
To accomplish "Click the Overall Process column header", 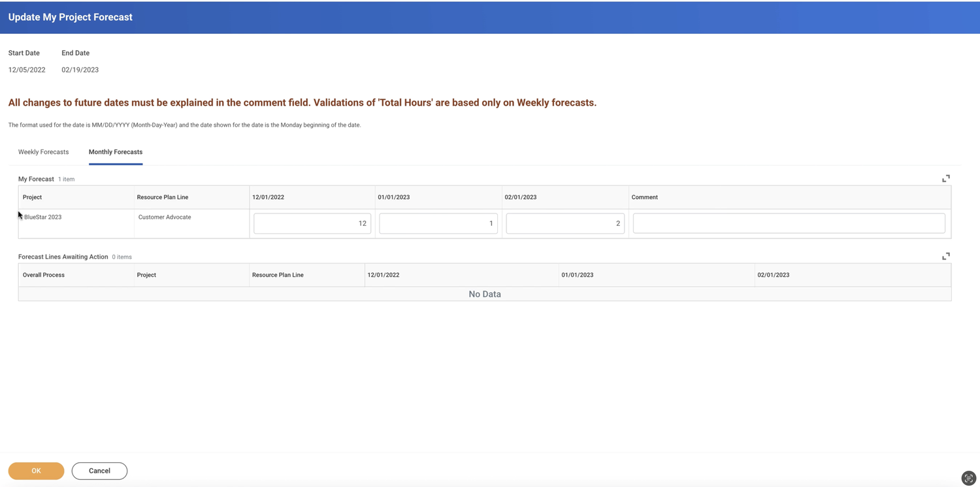I will (x=43, y=275).
